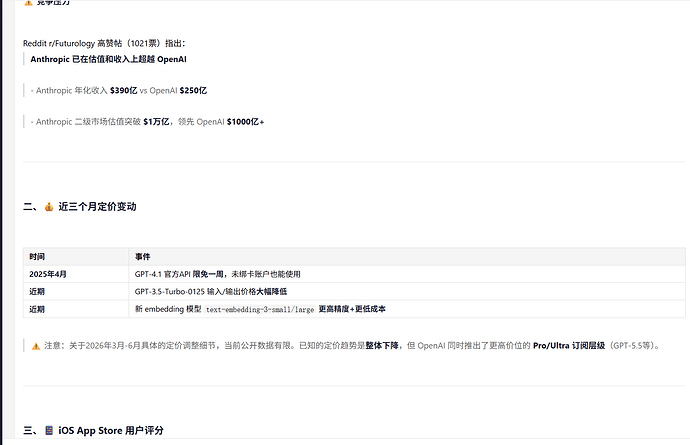Click the bold text 整体下降 in the note
Screen dimensions: 690x445
[382, 346]
